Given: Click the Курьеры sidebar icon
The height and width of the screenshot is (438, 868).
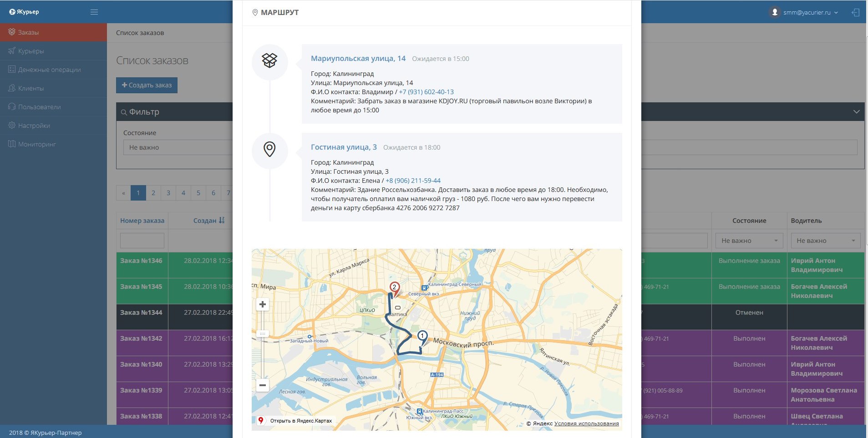Looking at the screenshot, I should [x=12, y=51].
